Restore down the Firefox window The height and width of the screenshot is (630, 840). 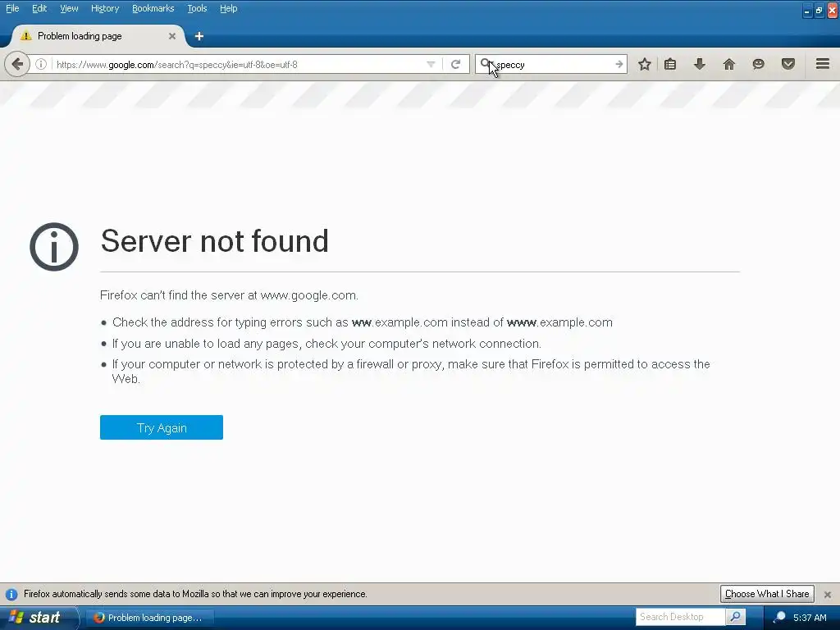point(819,10)
